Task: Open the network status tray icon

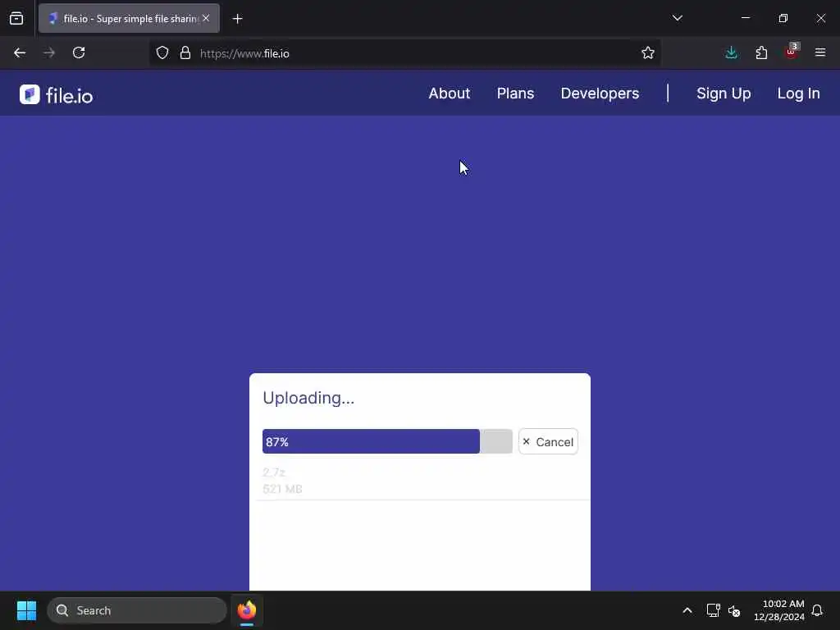Action: tap(713, 610)
